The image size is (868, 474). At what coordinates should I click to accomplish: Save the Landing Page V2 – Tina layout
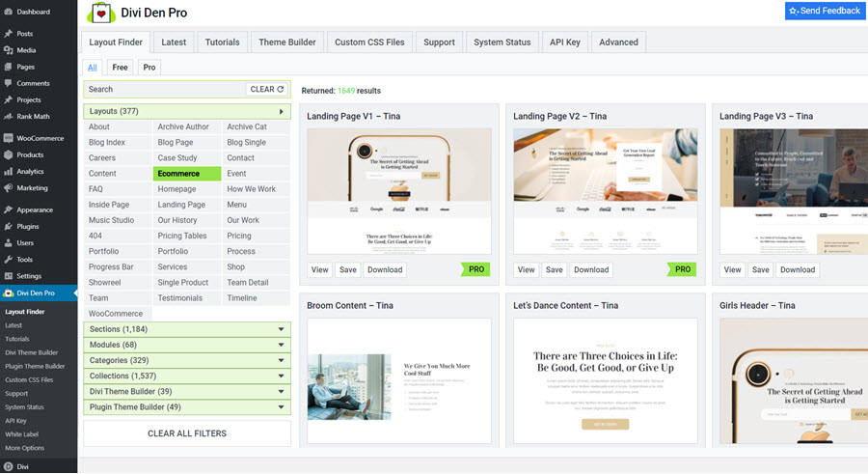pos(555,270)
